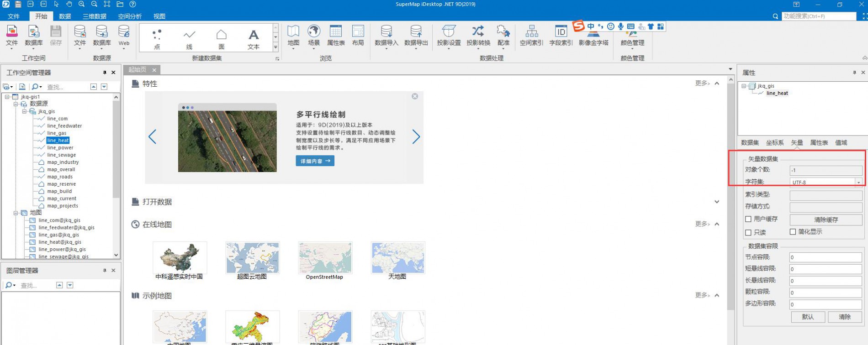
Task: Create a new 面 dataset
Action: 221,38
